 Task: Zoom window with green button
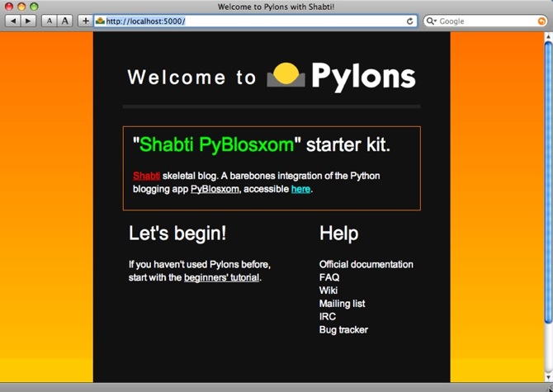[x=34, y=7]
